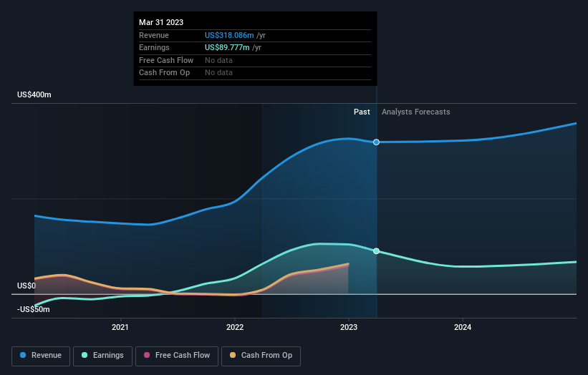The width and height of the screenshot is (588, 375).
Task: Toggle the Earnings legend button
Action: (x=102, y=356)
